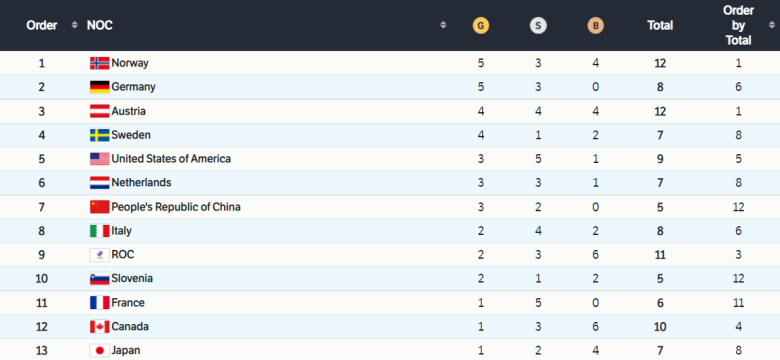Click the Italy flag icon
The image size is (780, 360).
click(99, 231)
